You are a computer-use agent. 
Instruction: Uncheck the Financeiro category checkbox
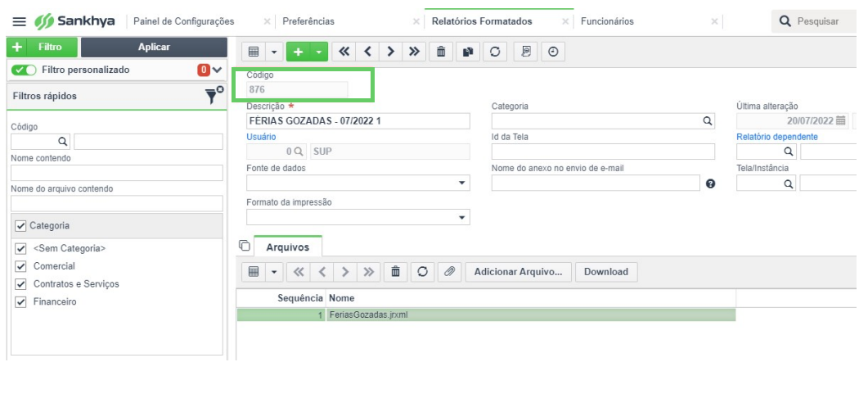[21, 302]
